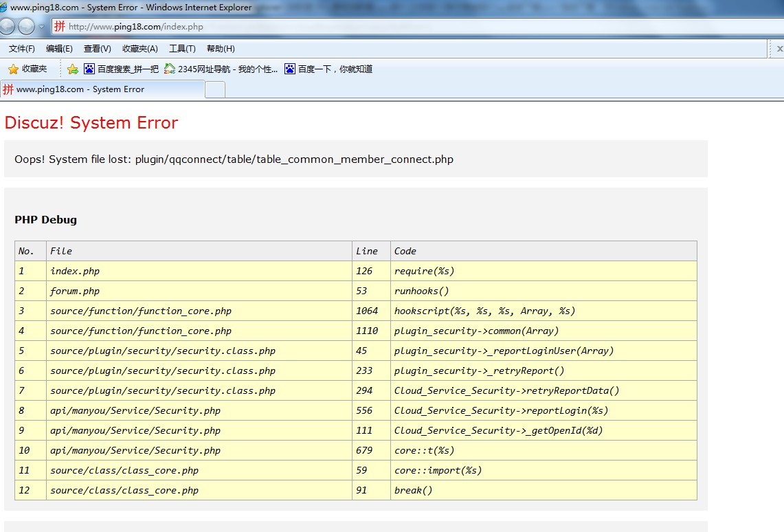Click the 'break()' code cell

pyautogui.click(x=544, y=491)
